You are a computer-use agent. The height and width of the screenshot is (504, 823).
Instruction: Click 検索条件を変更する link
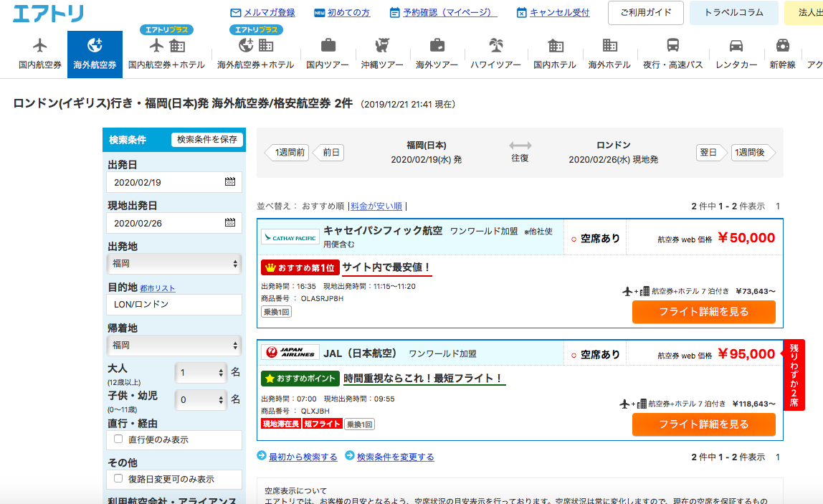pos(395,457)
